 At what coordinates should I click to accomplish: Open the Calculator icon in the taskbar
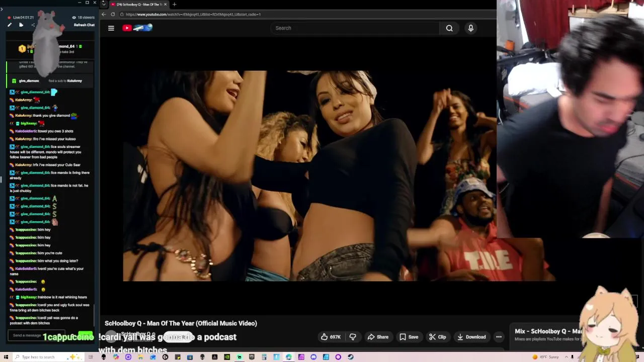tap(264, 357)
